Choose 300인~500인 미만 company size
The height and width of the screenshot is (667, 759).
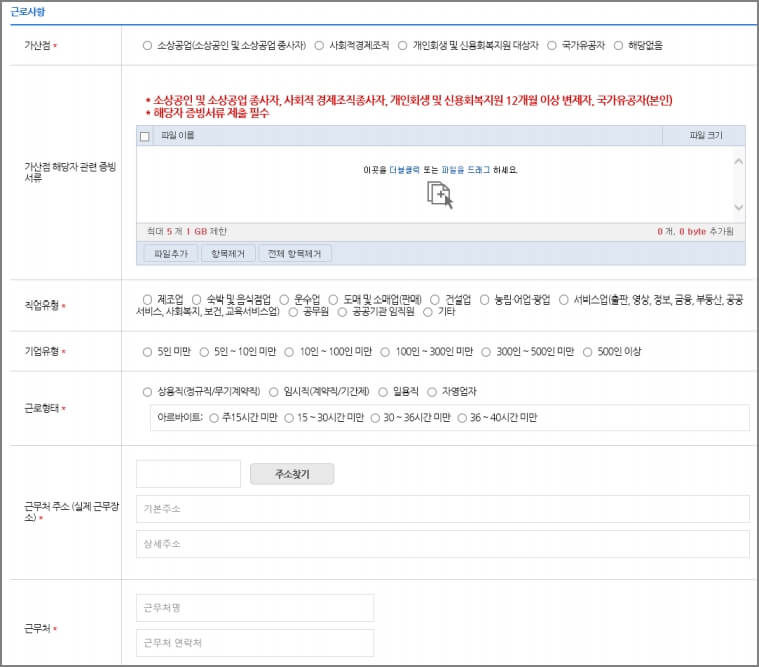[x=486, y=352]
